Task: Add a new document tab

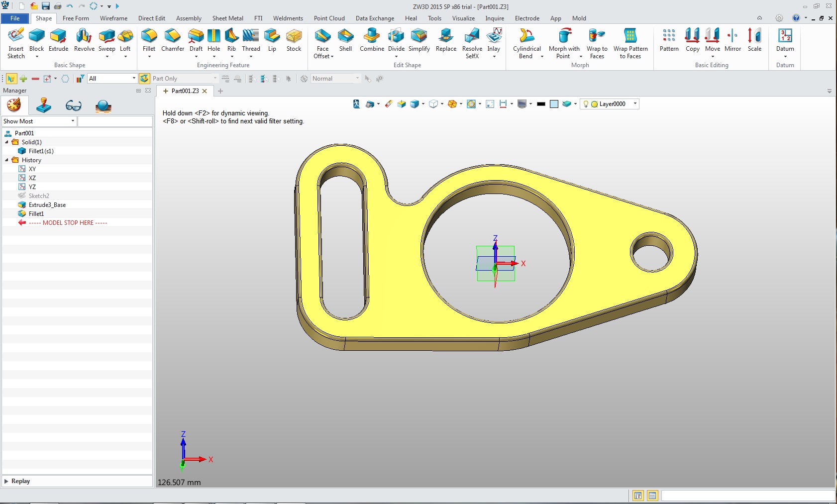Action: coord(220,91)
